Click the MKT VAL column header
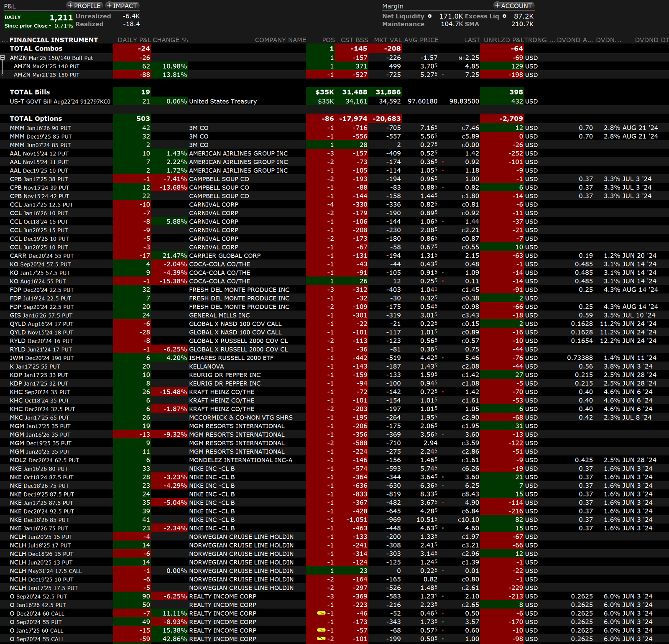 coord(387,40)
